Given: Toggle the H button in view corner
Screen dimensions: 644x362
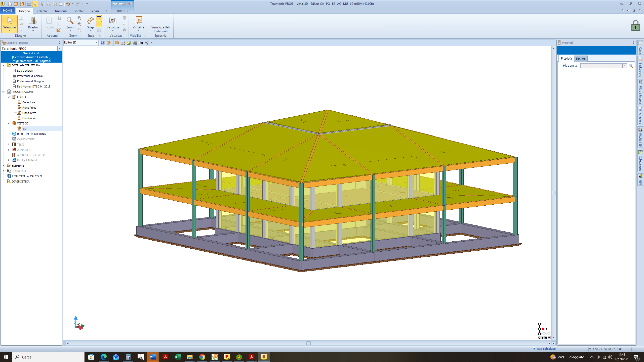Looking at the screenshot, I should point(546,338).
